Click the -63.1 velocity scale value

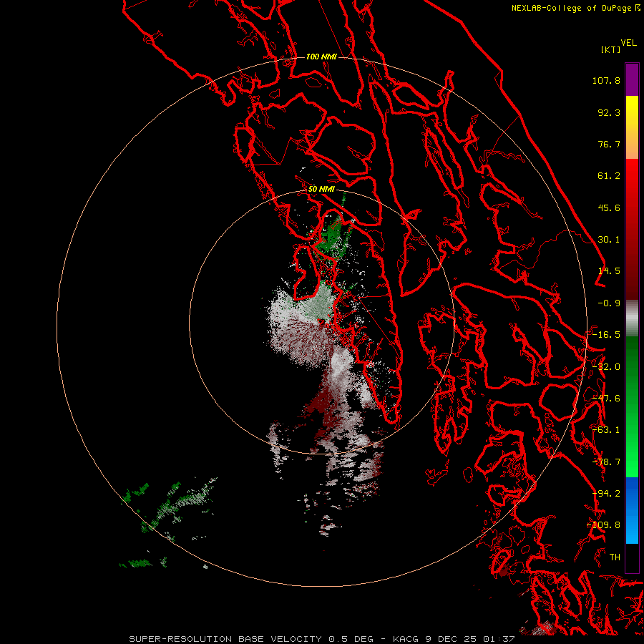tap(606, 430)
